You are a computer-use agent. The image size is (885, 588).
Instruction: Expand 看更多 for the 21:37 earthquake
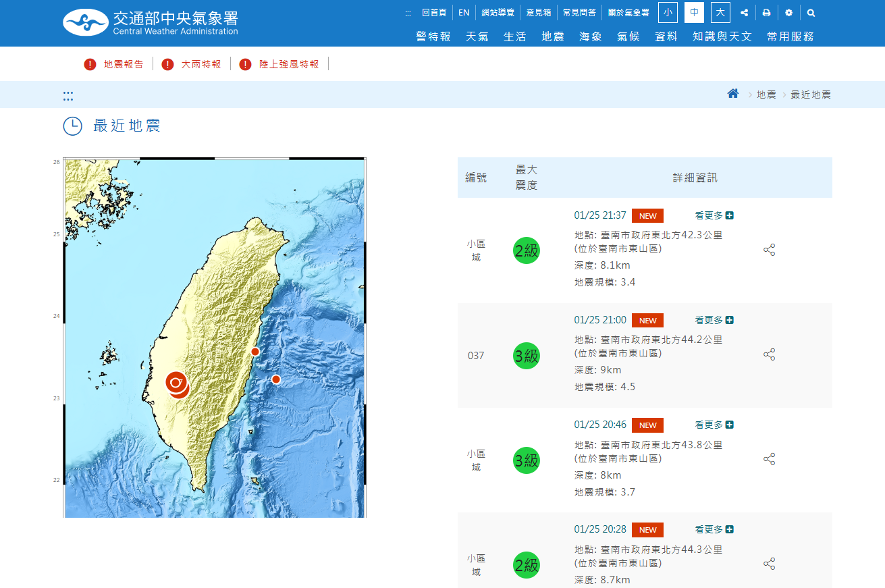pos(714,215)
